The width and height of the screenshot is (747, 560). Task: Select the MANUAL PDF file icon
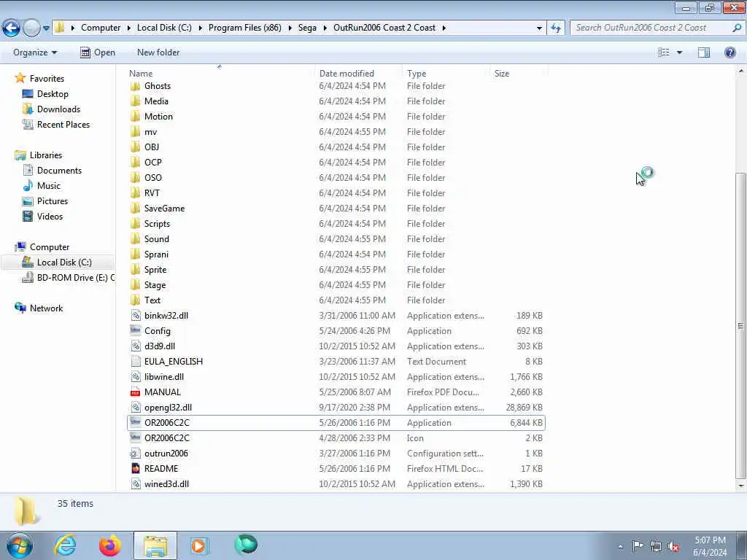click(x=136, y=392)
